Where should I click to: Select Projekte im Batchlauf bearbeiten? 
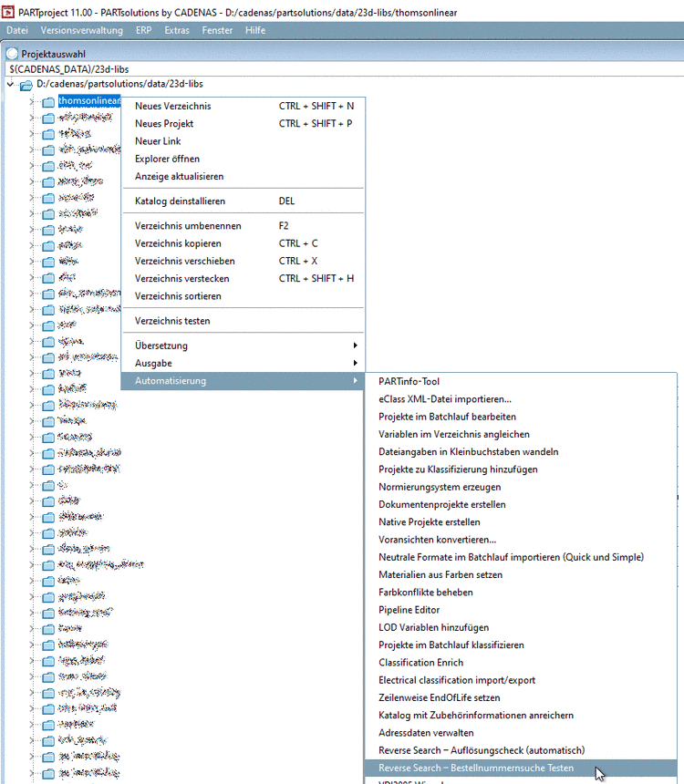point(521,417)
